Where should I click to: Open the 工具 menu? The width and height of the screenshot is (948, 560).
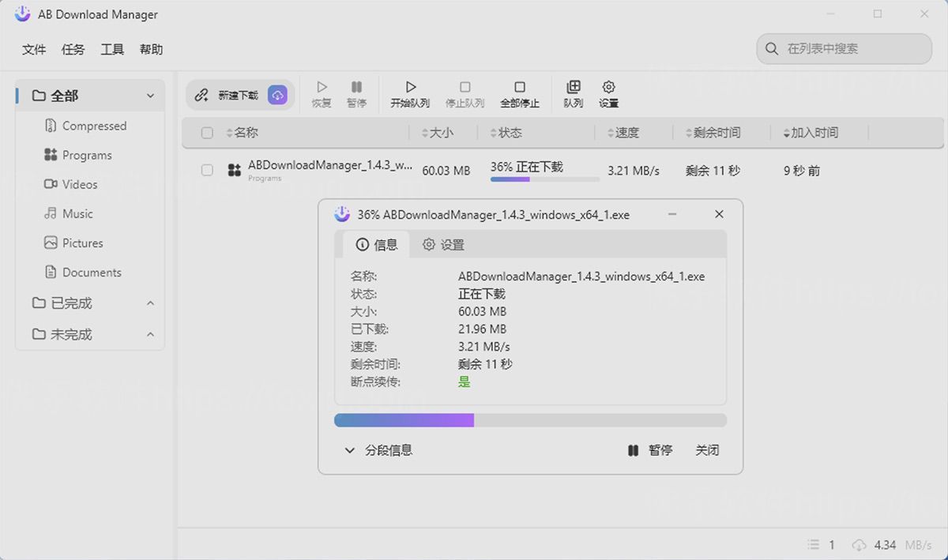coord(111,49)
